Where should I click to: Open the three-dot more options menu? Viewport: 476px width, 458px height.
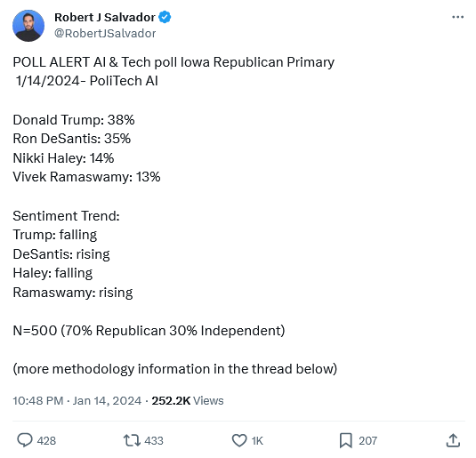click(457, 17)
